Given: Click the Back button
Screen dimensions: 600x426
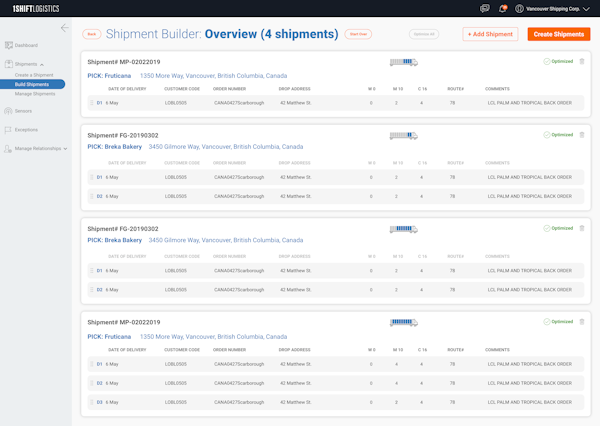Looking at the screenshot, I should coord(92,34).
